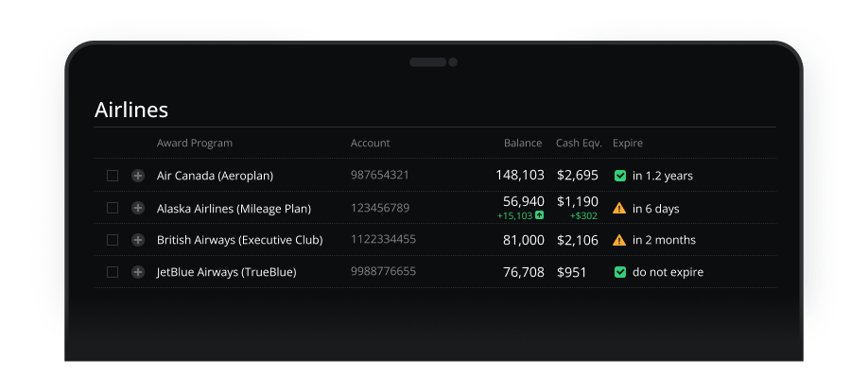This screenshot has height=375, width=868.
Task: Open the Air Canada (Aeroplan) program link
Action: tap(215, 176)
